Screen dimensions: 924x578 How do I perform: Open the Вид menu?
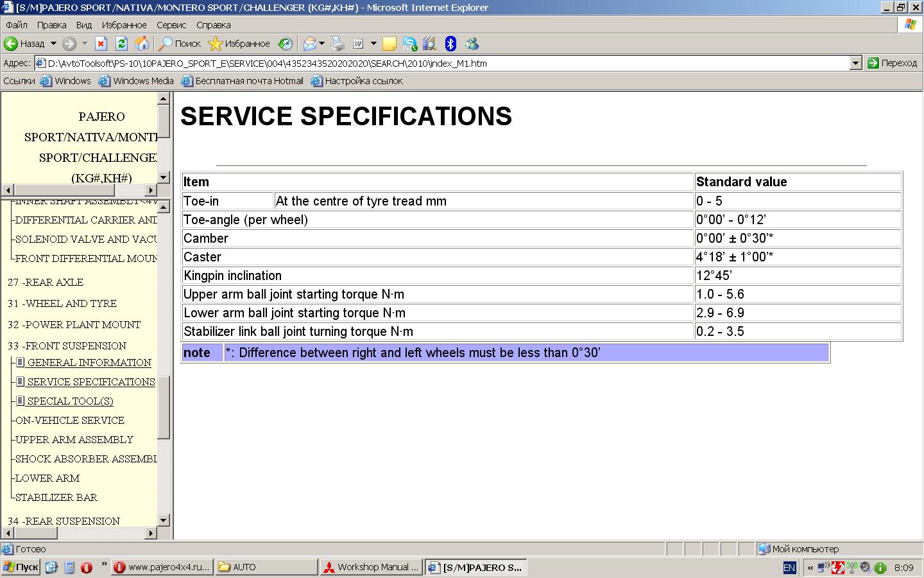point(84,25)
